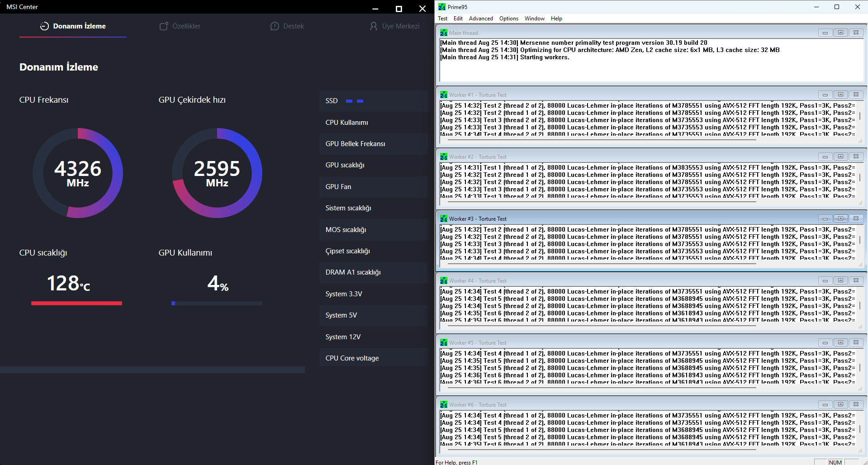Viewport: 868px width, 465px height.
Task: Close Worker #6 Torture Test window
Action: [x=856, y=404]
